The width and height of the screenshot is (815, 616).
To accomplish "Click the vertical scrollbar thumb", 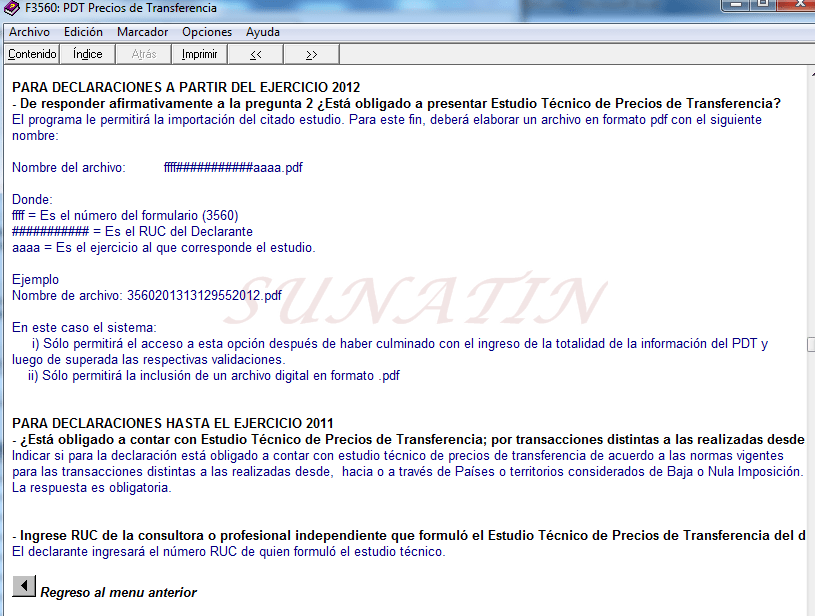I will [810, 344].
